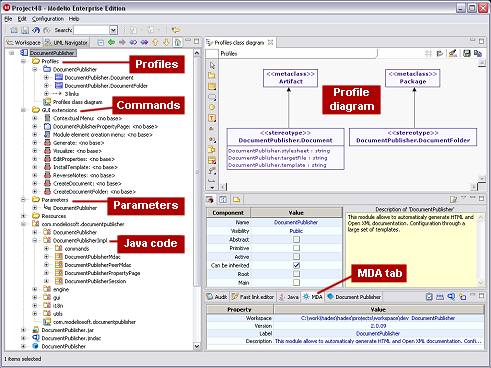Image resolution: width=491 pixels, height=368 pixels.
Task: Switch to the Document Publisher tab
Action: pyautogui.click(x=354, y=297)
